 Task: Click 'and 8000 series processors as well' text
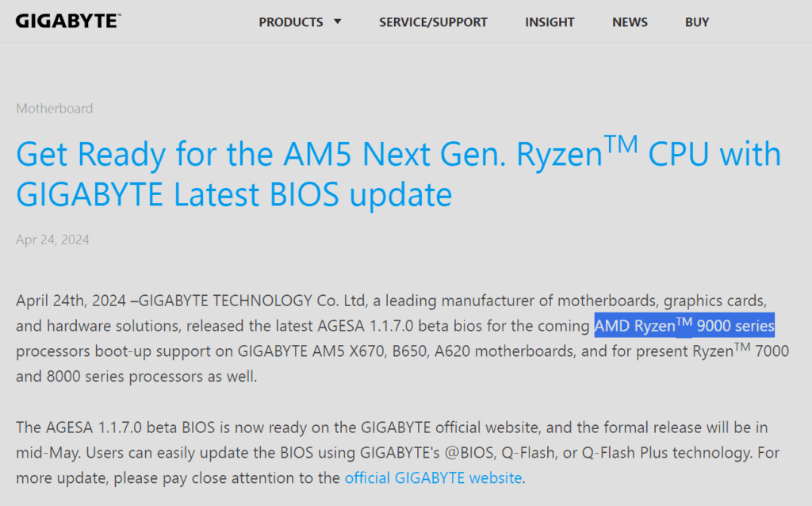point(136,377)
